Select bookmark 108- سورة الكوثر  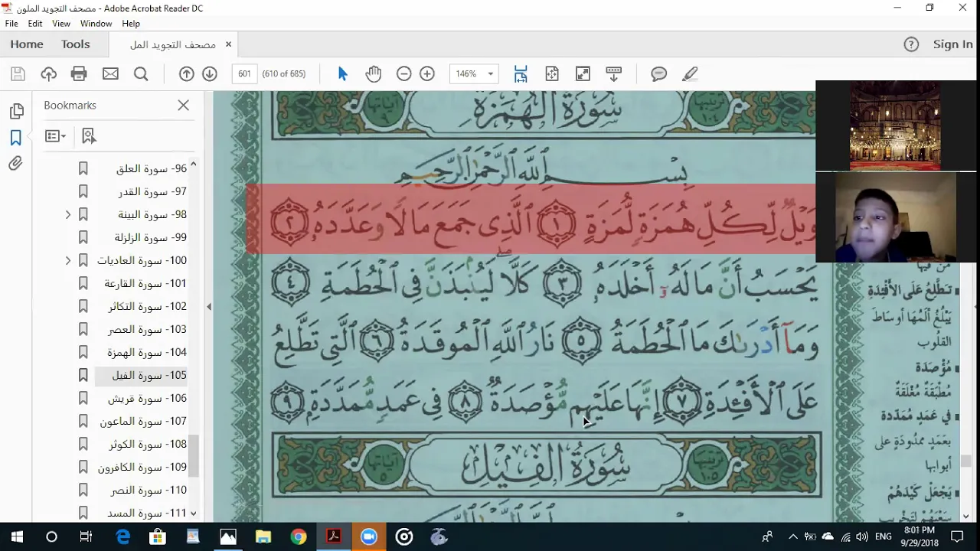pyautogui.click(x=146, y=444)
